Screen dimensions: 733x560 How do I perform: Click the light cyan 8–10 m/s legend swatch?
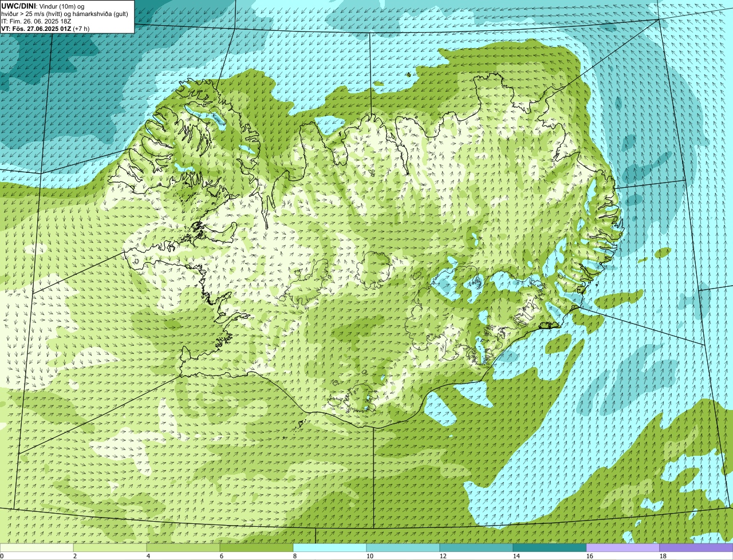330,548
